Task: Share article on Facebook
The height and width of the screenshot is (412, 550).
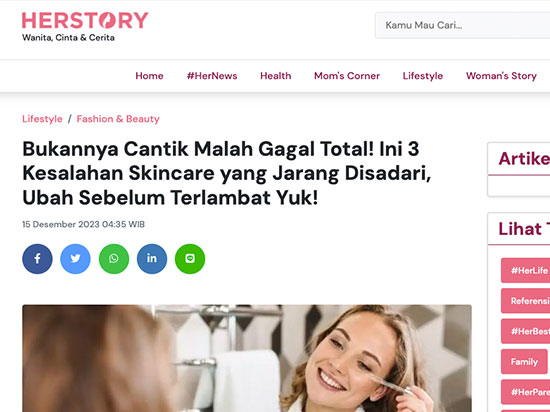Action: [x=38, y=259]
